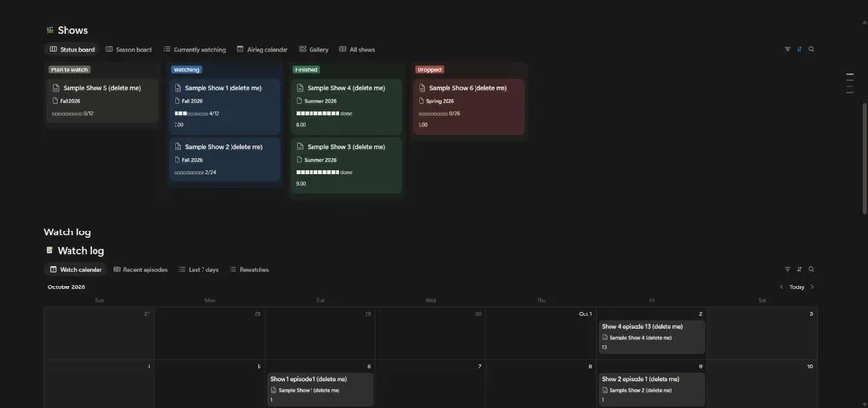Open search icon in Shows database
The height and width of the screenshot is (408, 868).
point(811,49)
